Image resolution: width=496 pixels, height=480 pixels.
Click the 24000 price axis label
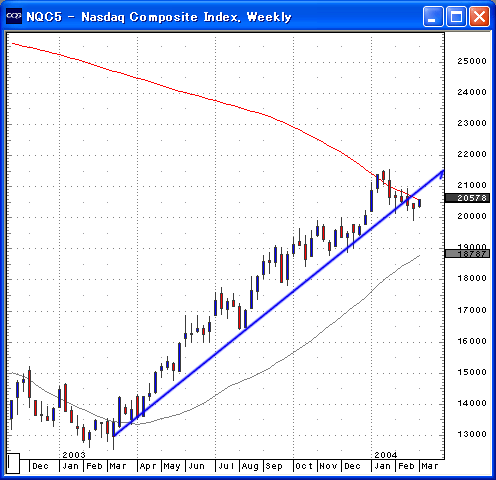(472, 92)
